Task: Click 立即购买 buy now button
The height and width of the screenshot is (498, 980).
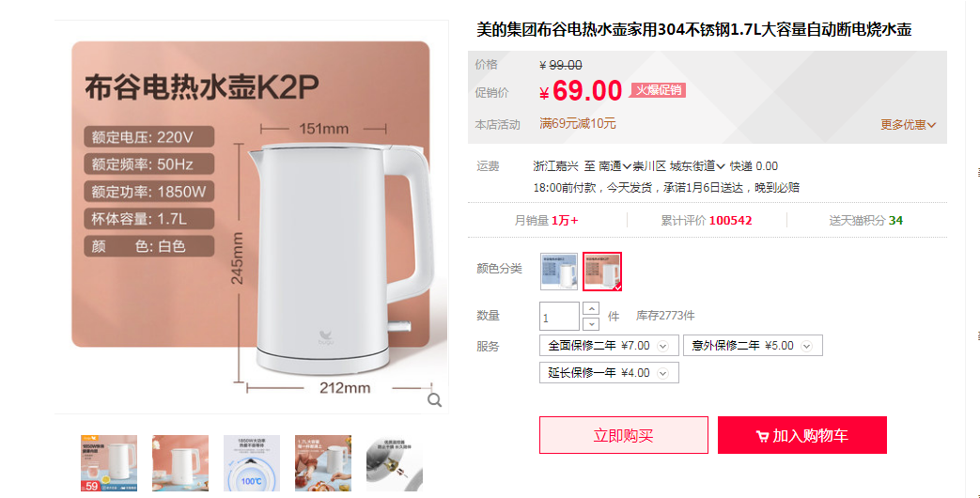Action: point(624,435)
